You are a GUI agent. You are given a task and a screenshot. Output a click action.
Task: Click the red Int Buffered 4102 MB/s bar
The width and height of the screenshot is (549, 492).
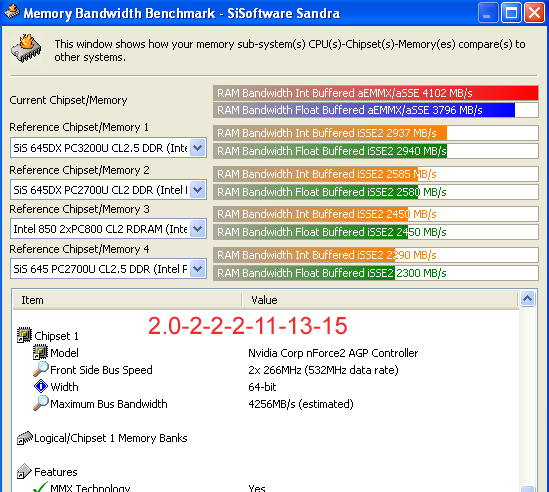pyautogui.click(x=375, y=93)
